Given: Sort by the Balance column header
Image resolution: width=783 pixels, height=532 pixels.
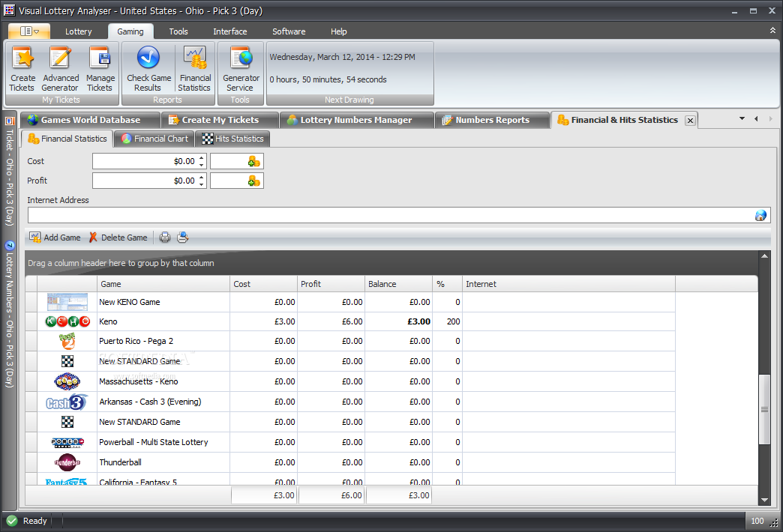Looking at the screenshot, I should coord(398,284).
